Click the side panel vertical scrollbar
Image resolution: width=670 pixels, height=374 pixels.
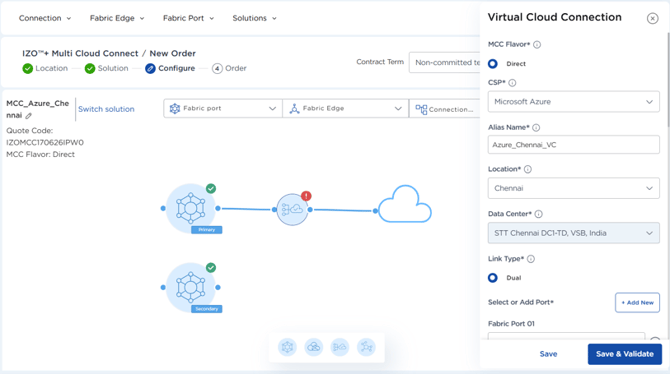668,79
